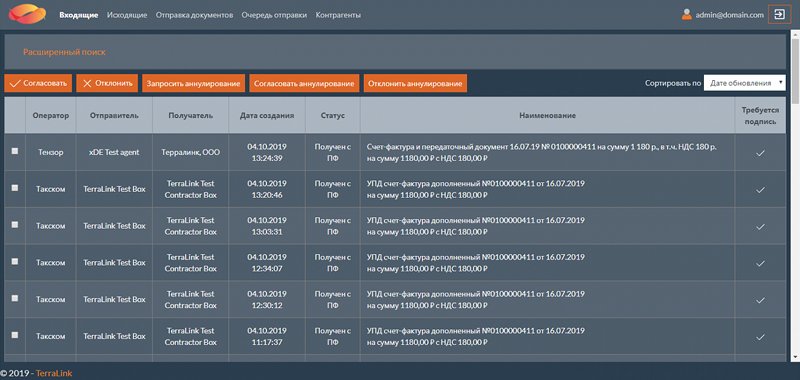Click the scrollbar down arrow
The width and height of the screenshot is (800, 380).
[795, 358]
